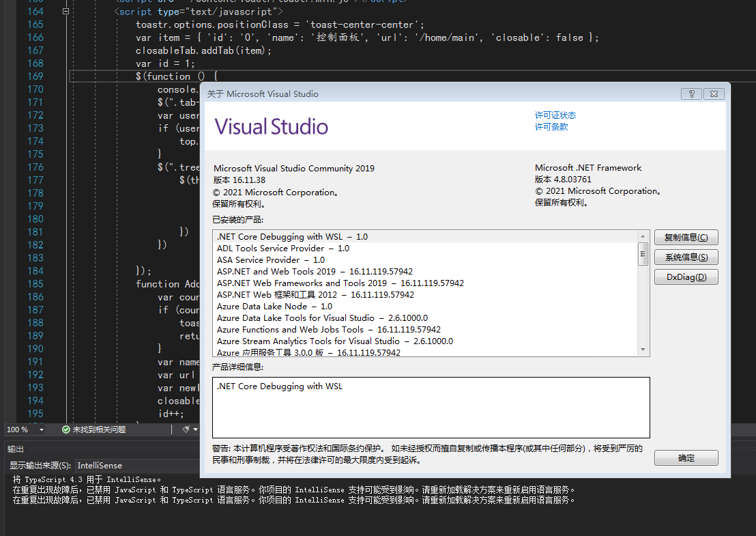Open the 显示输出来源 IntelliSense combo box

pos(137,466)
